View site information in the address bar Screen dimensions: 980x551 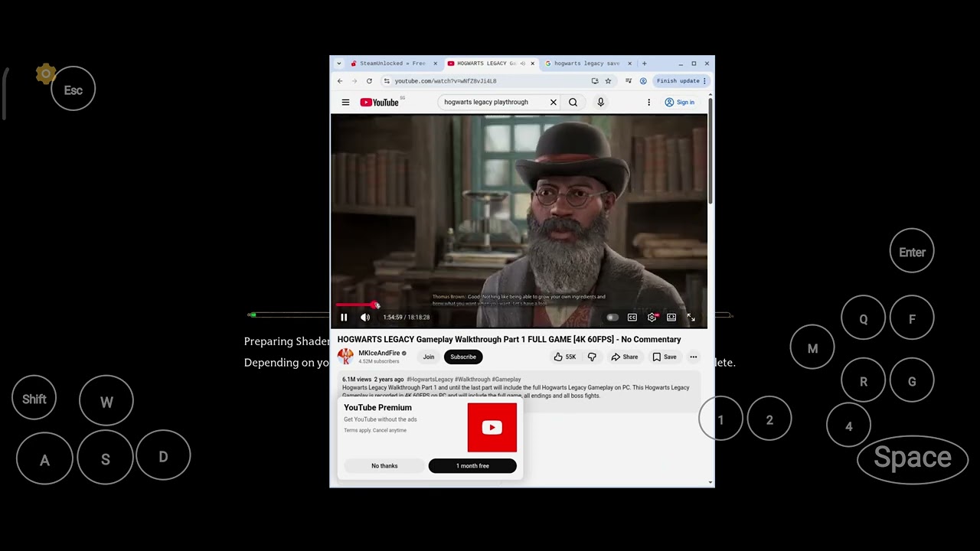[387, 81]
